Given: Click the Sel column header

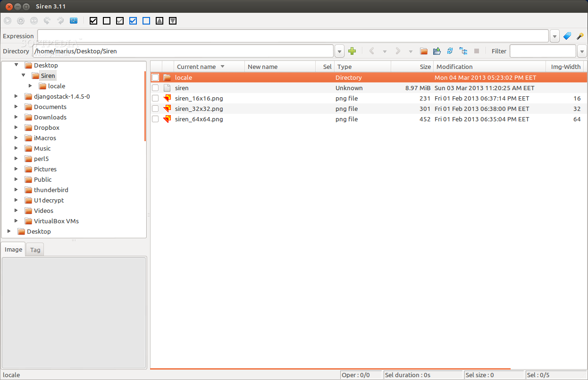Looking at the screenshot, I should pos(325,67).
